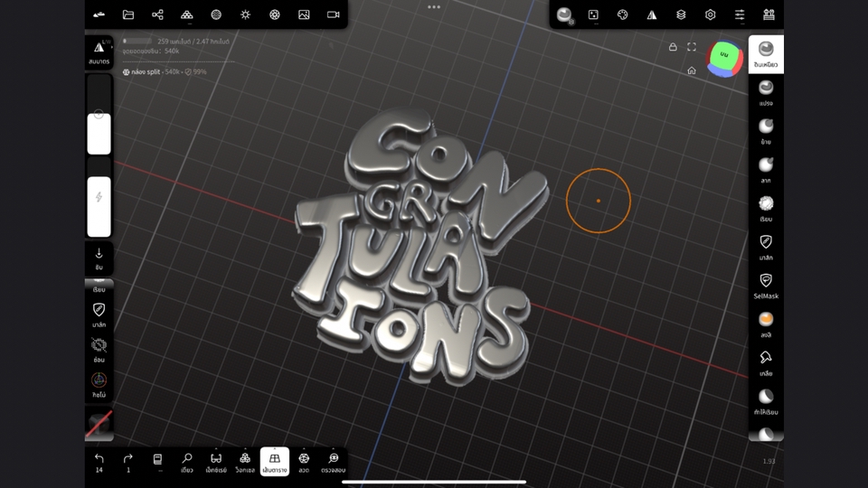Select the Move (ย้าย) tool
Viewport: 868px width, 488px height.
click(766, 132)
